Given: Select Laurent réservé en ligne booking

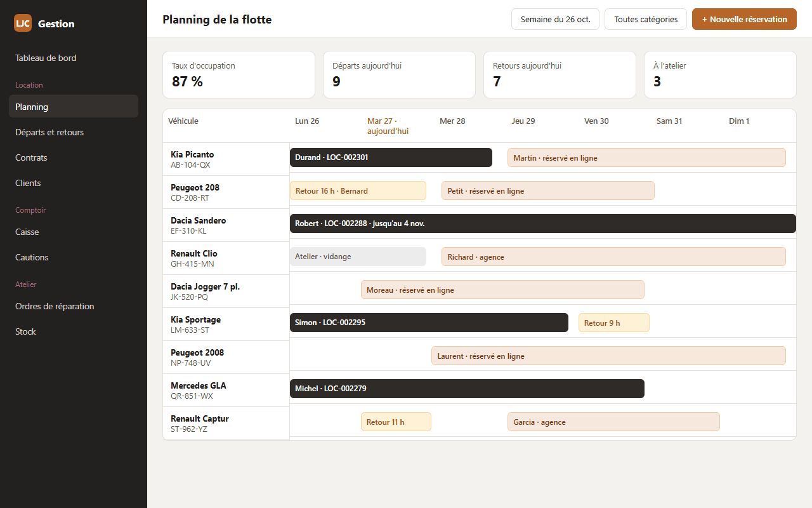Looking at the screenshot, I should pos(608,356).
